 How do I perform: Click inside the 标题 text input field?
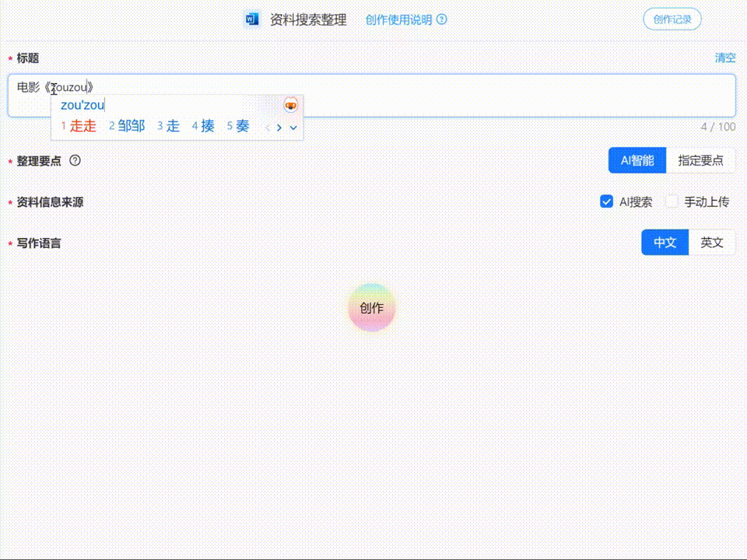pyautogui.click(x=467, y=95)
